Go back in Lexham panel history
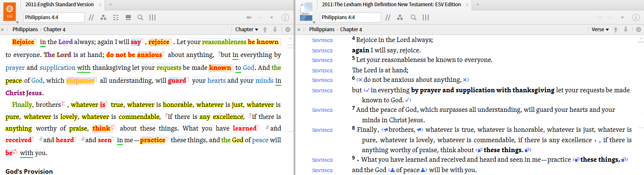Image resolution: width=644 pixels, height=175 pixels. pos(600,17)
